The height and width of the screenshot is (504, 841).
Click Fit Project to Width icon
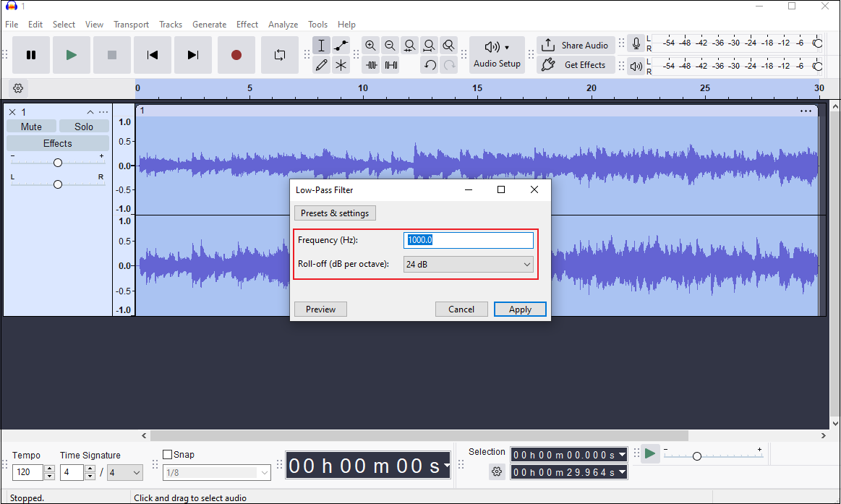[x=429, y=45]
